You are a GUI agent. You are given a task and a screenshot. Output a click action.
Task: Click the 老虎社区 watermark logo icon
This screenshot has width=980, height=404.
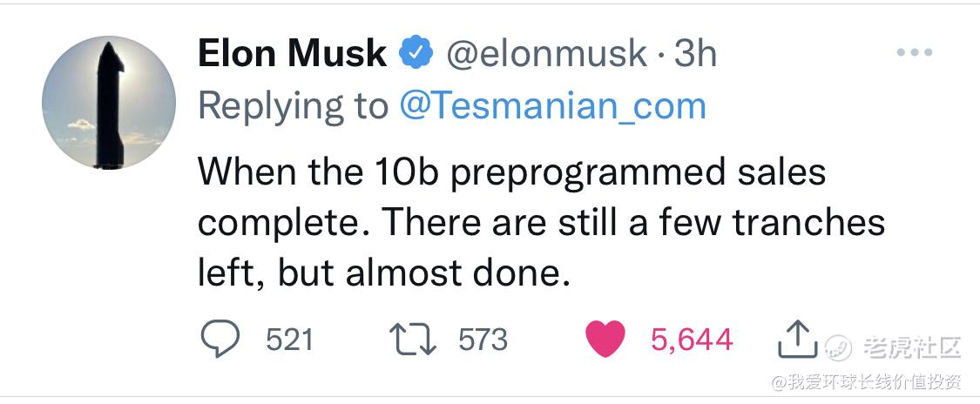coord(837,347)
